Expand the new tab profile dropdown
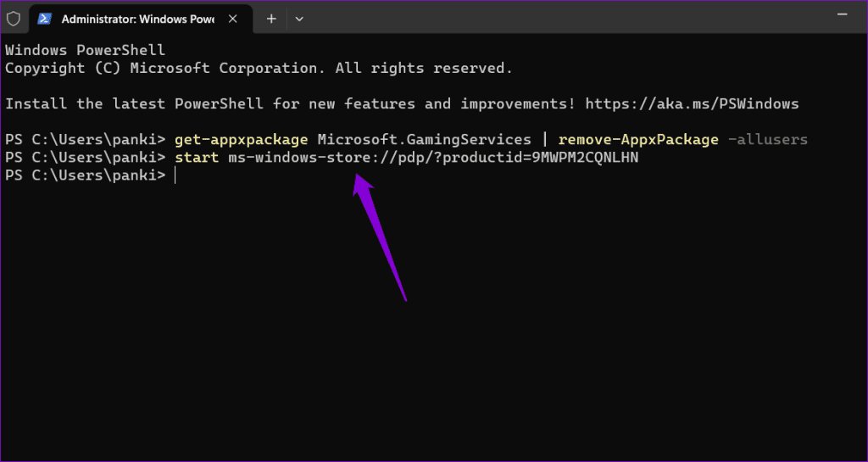Screen dimensions: 868x462 point(299,19)
